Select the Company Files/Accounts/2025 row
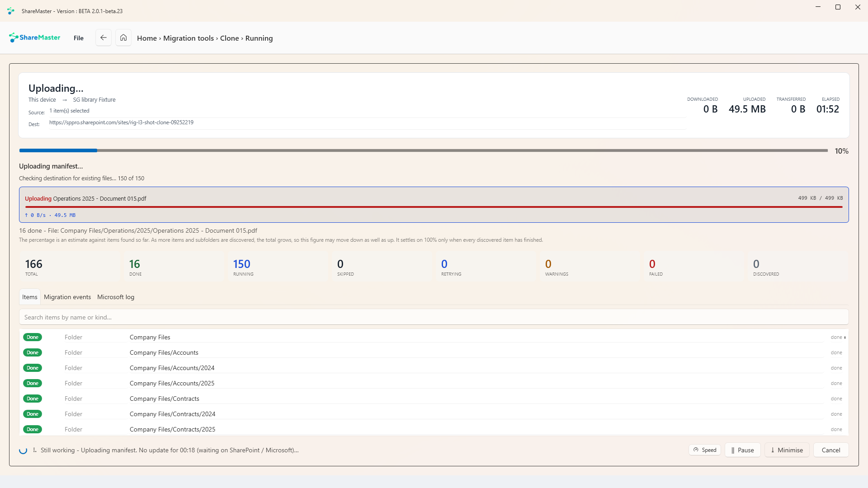The image size is (868, 488). click(434, 383)
